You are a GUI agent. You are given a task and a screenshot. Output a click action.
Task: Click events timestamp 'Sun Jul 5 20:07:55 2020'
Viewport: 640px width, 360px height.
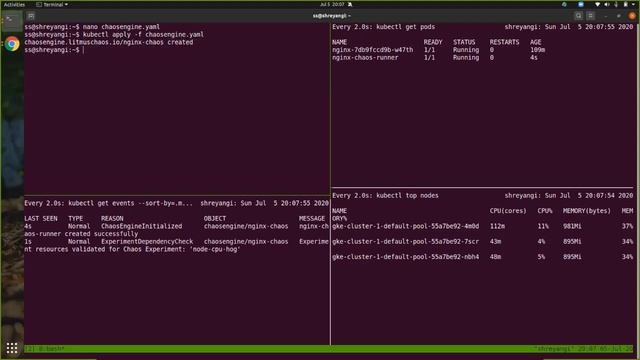coord(284,203)
